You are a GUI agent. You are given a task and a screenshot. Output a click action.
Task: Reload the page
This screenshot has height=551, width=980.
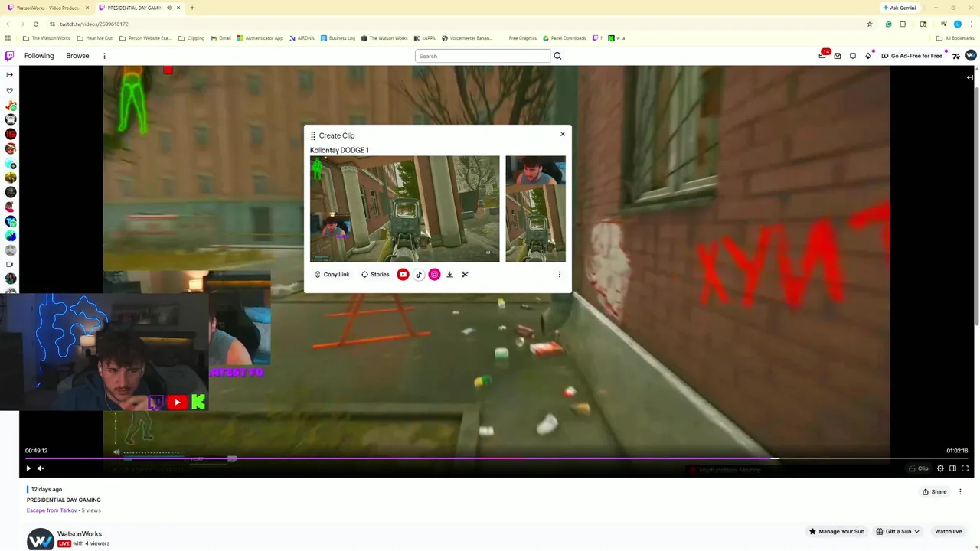pyautogui.click(x=35, y=24)
